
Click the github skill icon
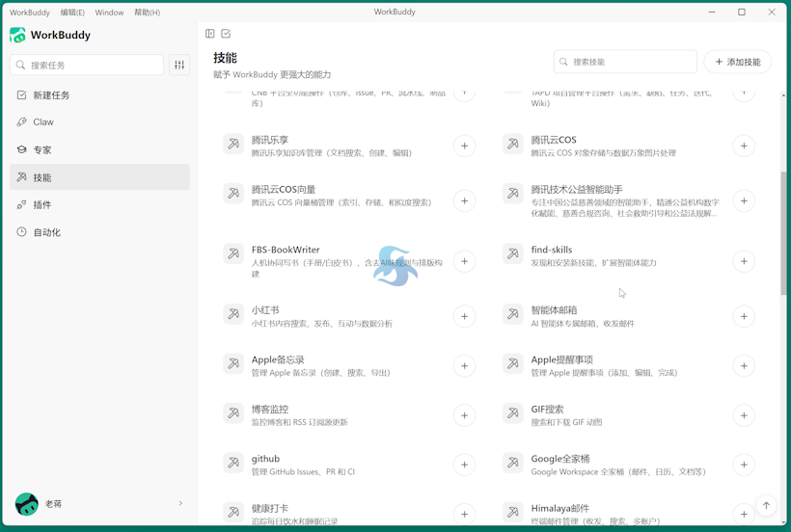pos(233,463)
